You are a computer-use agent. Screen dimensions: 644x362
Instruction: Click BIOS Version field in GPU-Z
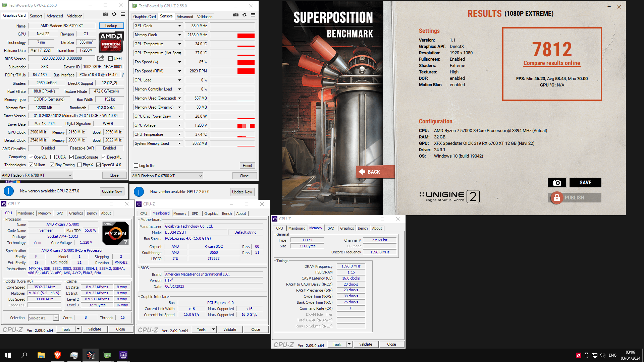[62, 58]
